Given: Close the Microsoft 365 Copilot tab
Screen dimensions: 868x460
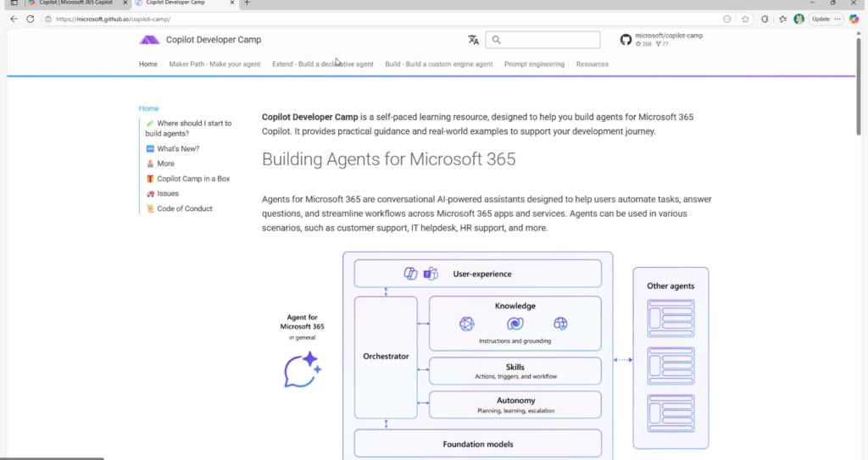Looking at the screenshot, I should [x=125, y=3].
